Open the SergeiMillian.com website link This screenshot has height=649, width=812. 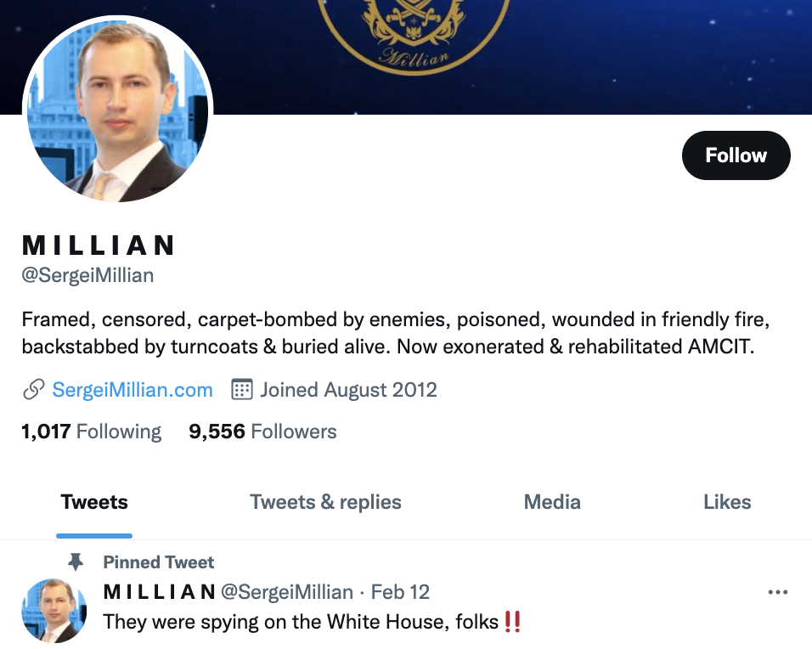click(x=133, y=390)
